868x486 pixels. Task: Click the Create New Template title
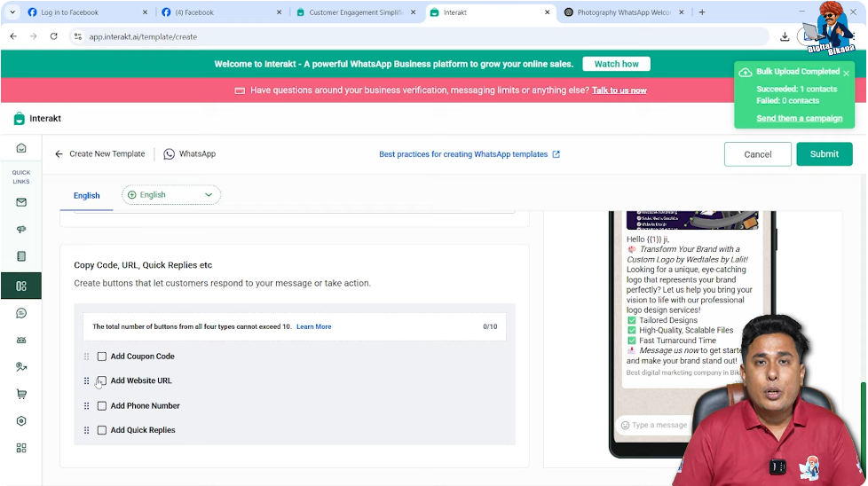(x=107, y=153)
